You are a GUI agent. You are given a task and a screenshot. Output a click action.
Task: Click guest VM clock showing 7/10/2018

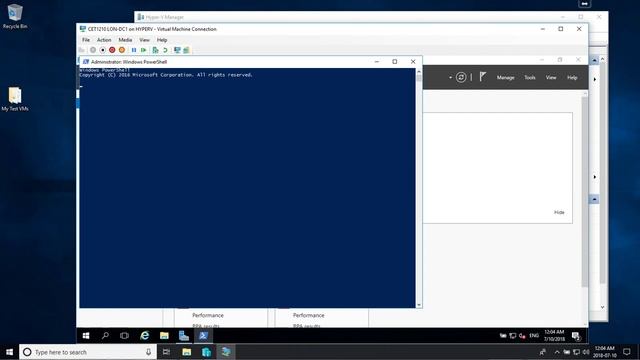click(554, 336)
